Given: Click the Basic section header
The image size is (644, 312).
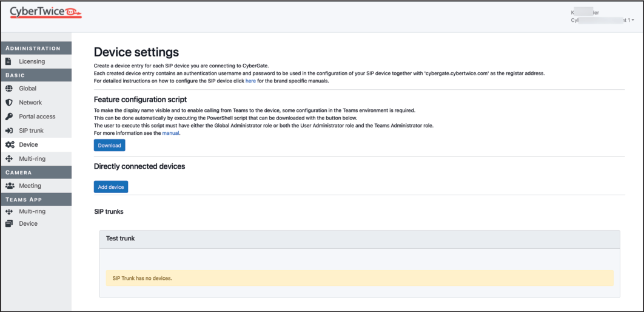Looking at the screenshot, I should 36,75.
